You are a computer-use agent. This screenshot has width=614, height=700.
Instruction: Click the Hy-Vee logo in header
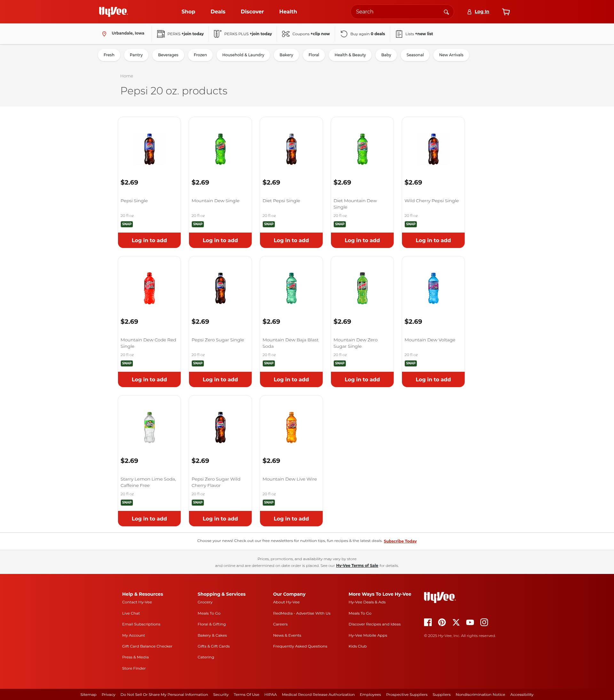click(x=113, y=12)
